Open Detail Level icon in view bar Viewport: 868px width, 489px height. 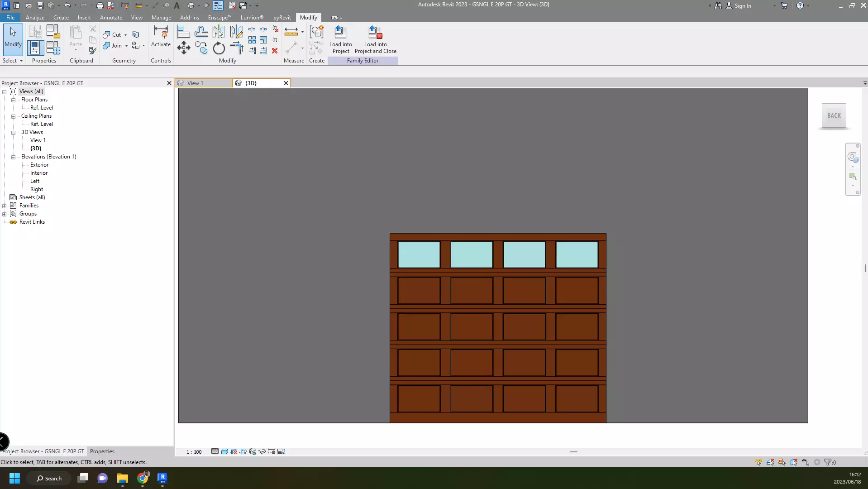pyautogui.click(x=215, y=451)
